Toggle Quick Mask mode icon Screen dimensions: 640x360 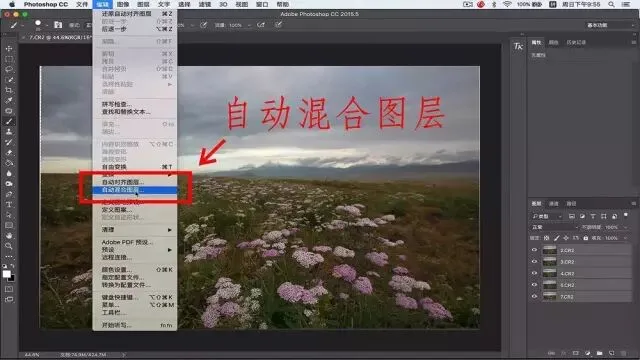tap(9, 289)
